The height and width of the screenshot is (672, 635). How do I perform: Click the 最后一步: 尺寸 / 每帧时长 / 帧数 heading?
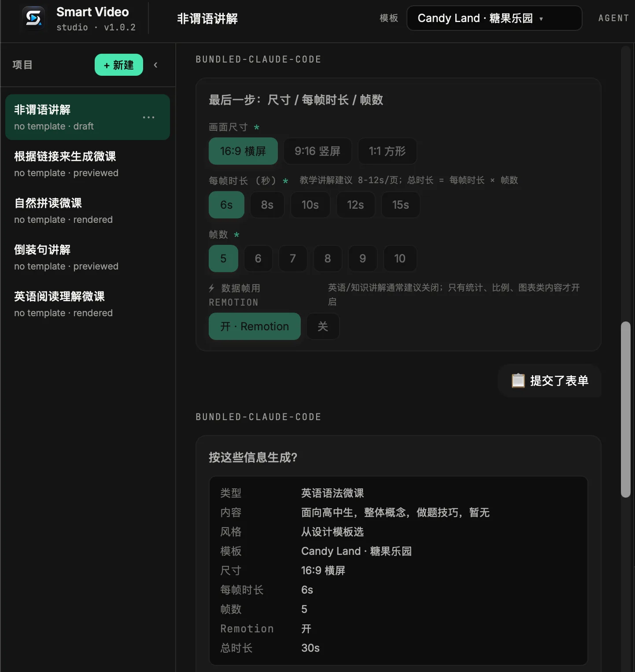[296, 100]
